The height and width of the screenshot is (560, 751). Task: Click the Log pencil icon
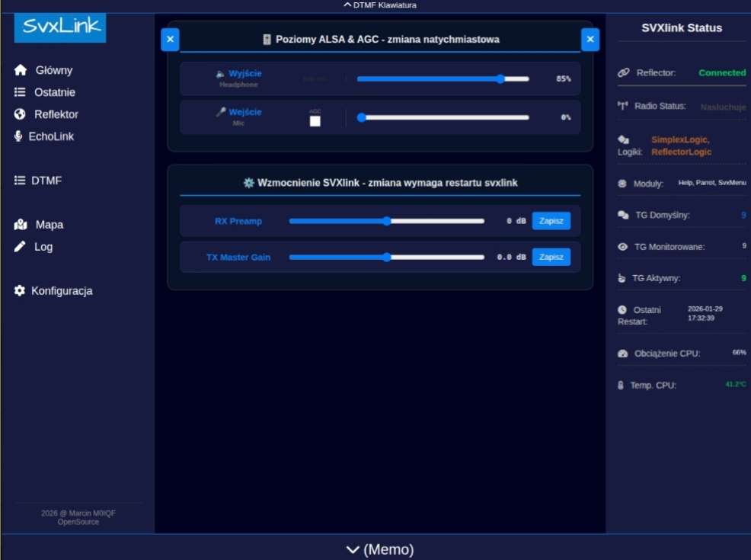(x=20, y=247)
